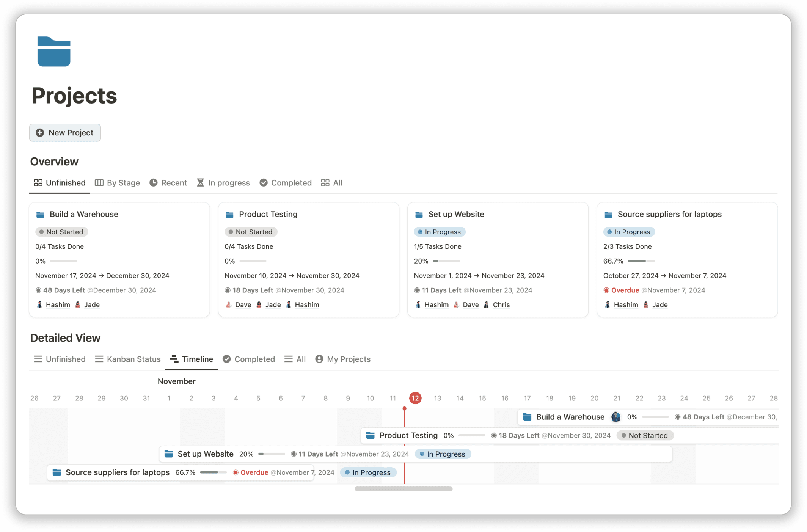Open Hashim's profile on Build a Warehouse card
The width and height of the screenshot is (807, 532).
click(58, 304)
